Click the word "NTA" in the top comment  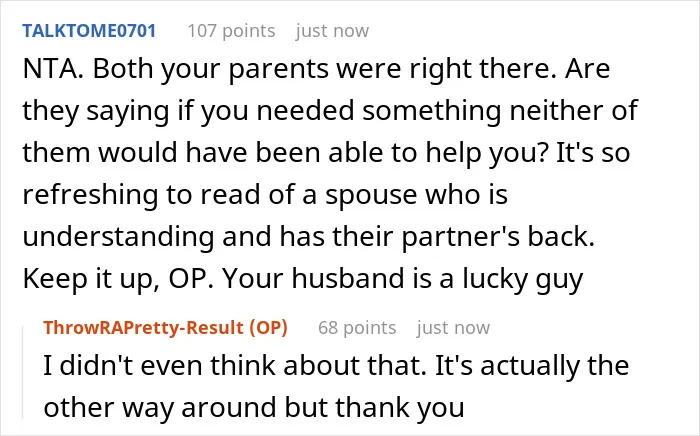click(x=50, y=69)
